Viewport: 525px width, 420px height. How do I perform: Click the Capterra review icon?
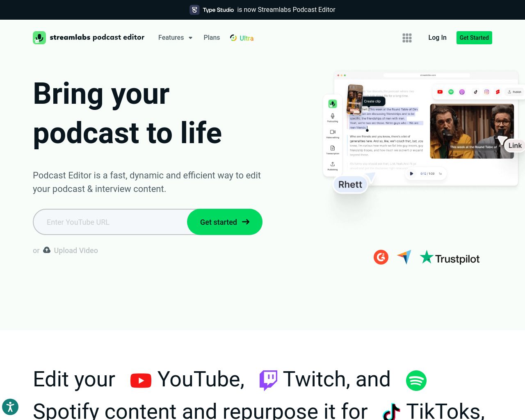404,258
